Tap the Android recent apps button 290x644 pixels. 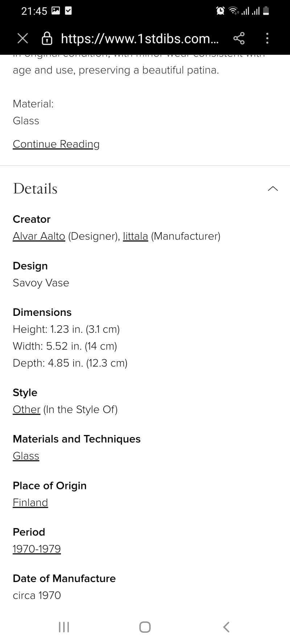[x=64, y=627]
